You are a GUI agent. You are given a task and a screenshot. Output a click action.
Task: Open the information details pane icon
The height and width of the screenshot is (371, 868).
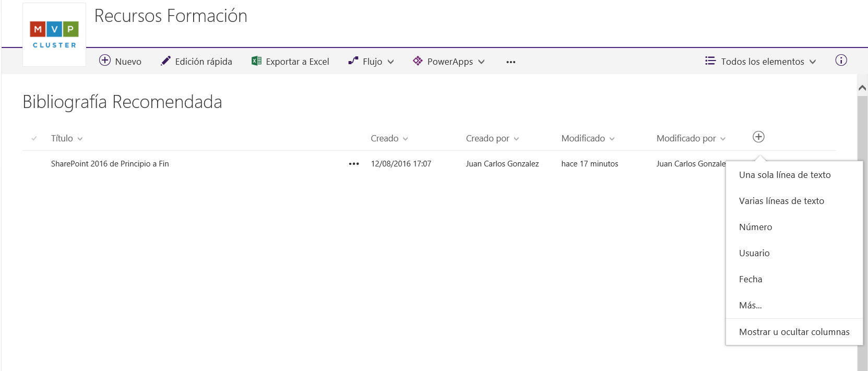tap(841, 60)
